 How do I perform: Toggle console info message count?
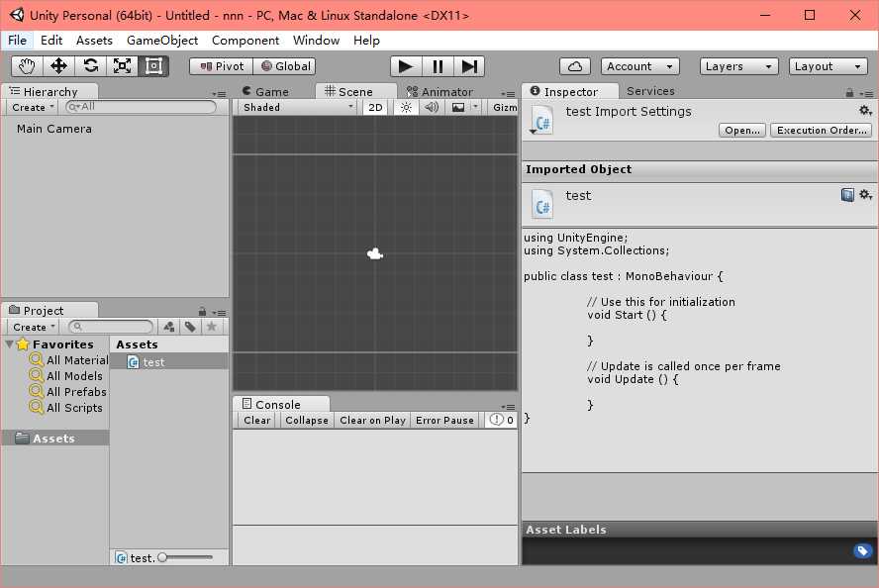pos(501,420)
